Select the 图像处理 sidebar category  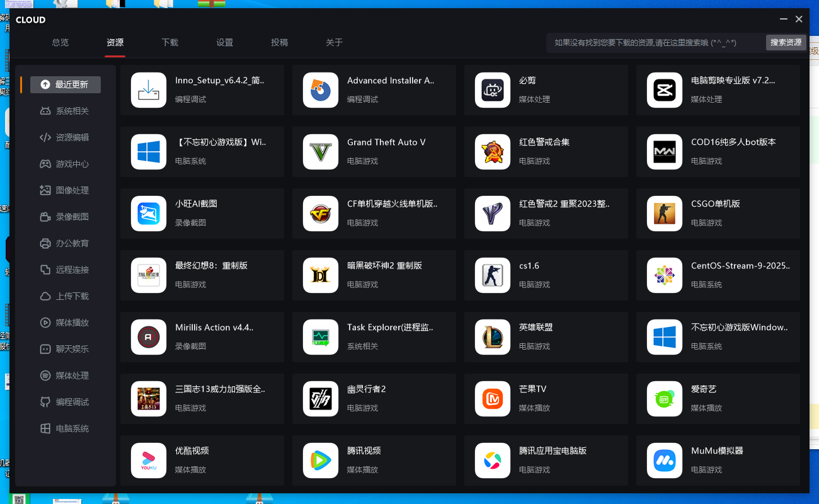pos(66,190)
